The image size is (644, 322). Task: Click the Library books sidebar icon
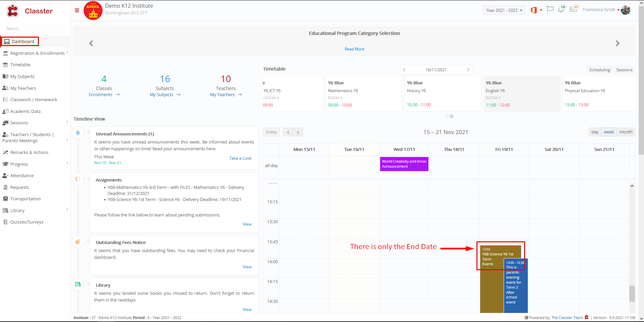pos(5,210)
